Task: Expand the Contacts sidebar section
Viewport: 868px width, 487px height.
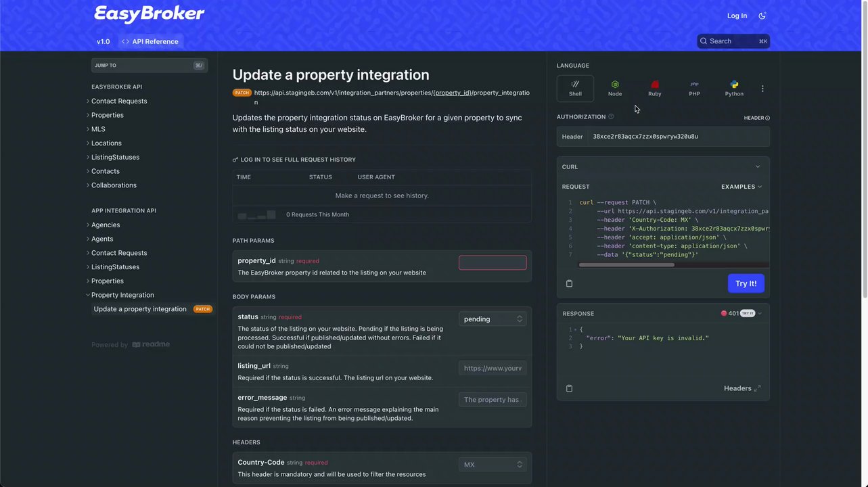Action: click(x=103, y=171)
